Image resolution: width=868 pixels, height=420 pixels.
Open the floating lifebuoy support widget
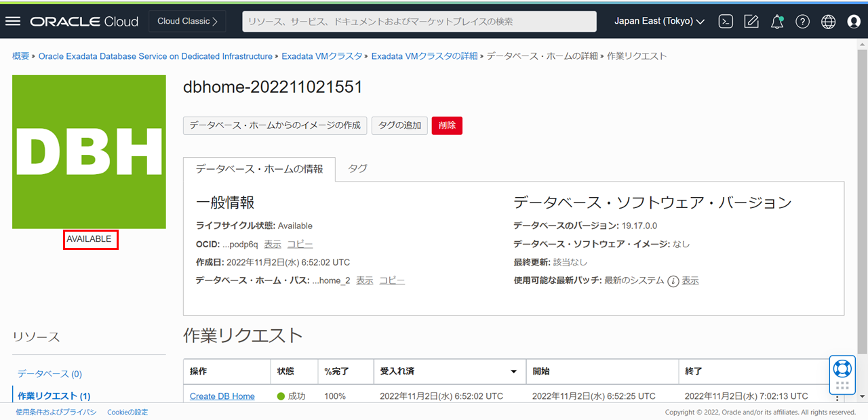point(842,369)
